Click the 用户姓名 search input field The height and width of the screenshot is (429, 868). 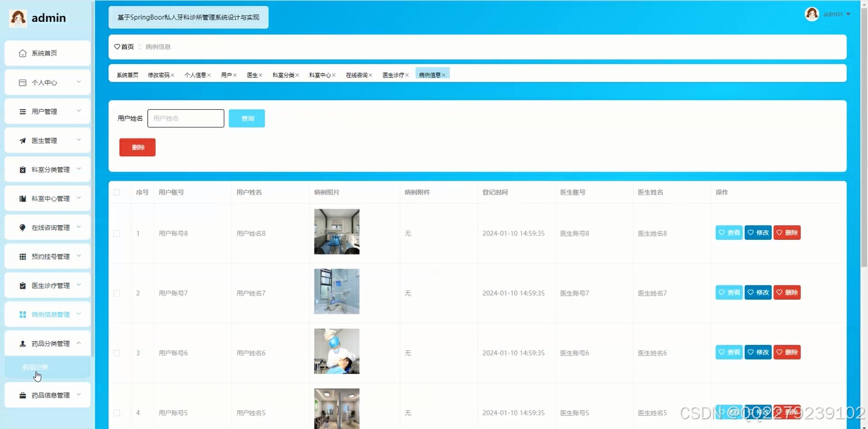click(x=185, y=117)
